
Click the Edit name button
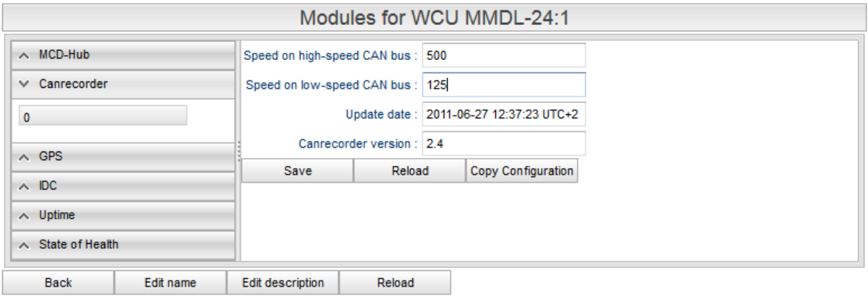coord(170,282)
